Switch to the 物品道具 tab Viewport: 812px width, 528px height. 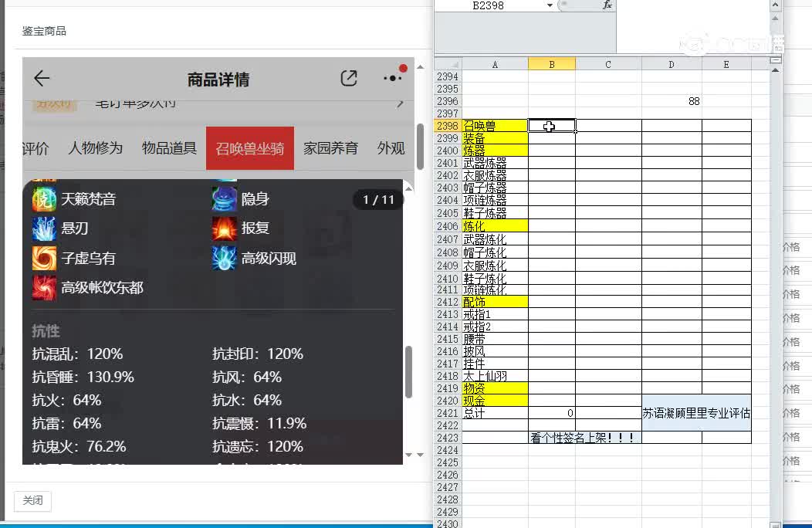[169, 148]
